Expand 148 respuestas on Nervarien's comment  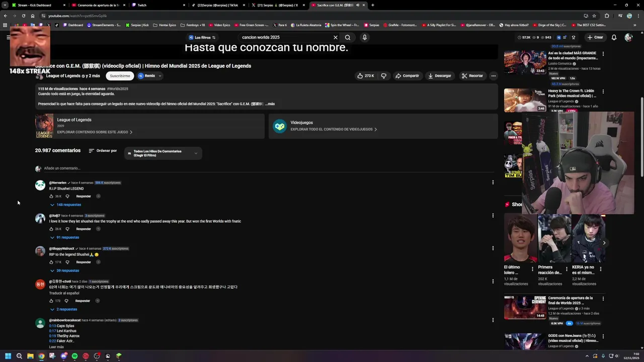[65, 205]
